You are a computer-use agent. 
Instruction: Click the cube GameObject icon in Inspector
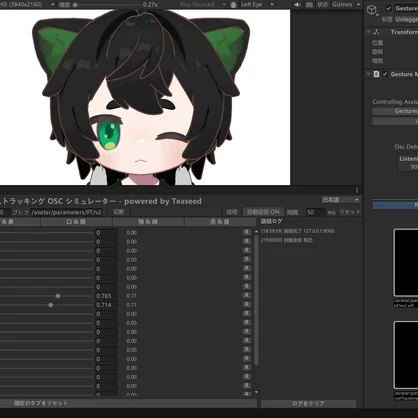(372, 10)
